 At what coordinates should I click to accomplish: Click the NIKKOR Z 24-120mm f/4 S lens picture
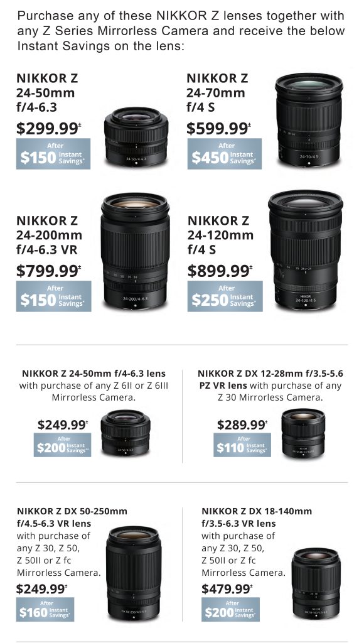point(306,250)
